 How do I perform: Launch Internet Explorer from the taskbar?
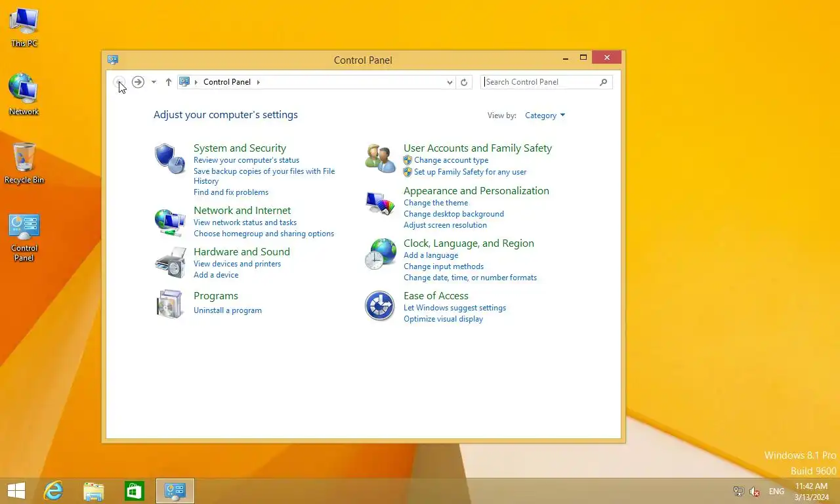53,491
